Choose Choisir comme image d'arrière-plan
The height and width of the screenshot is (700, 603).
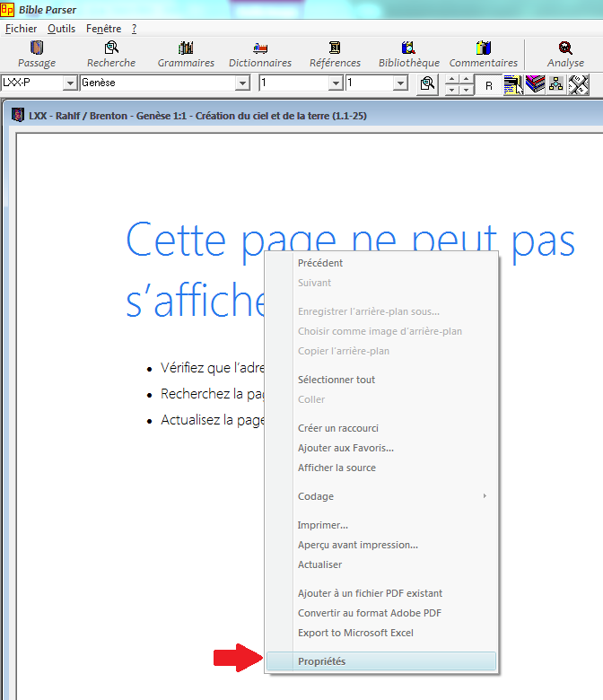(381, 331)
